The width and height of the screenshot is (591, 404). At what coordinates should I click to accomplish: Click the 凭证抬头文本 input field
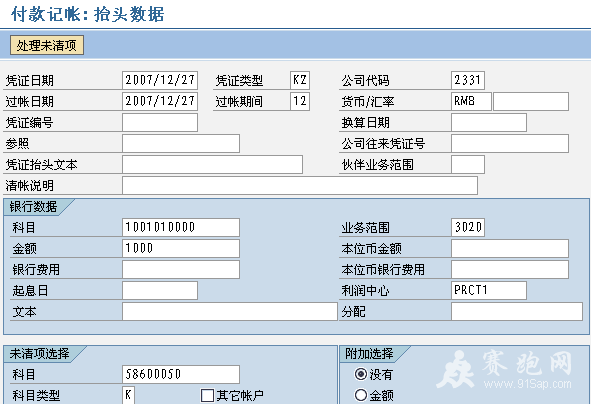(212, 164)
